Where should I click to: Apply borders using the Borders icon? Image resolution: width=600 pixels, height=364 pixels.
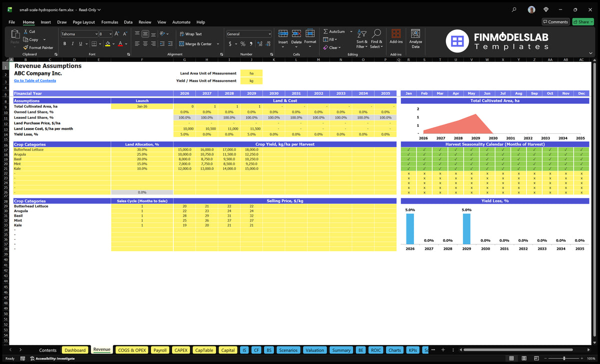(x=94, y=44)
